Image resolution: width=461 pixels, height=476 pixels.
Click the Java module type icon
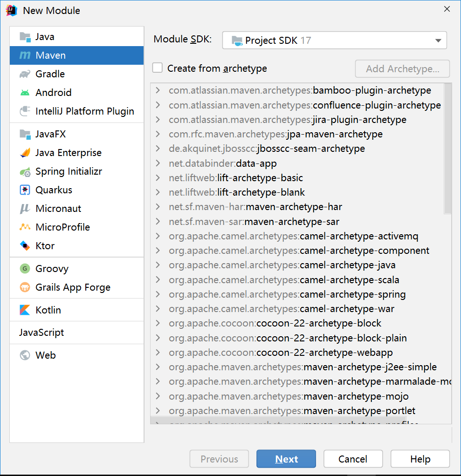pos(25,37)
